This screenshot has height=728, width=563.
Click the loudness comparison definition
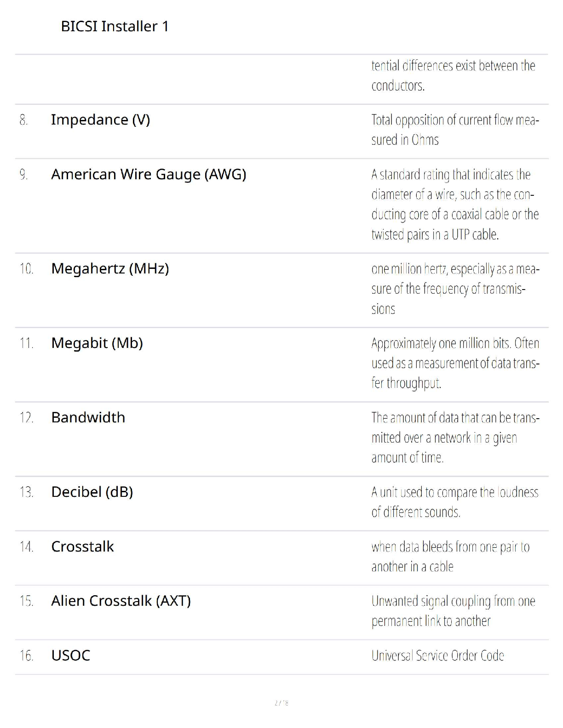pos(454,501)
